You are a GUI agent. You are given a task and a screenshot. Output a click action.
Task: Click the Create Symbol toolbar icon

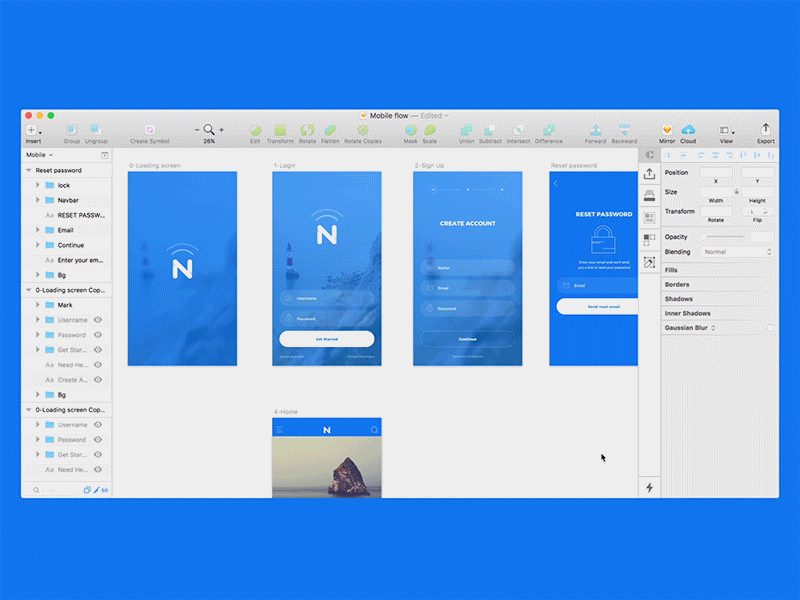coord(148,131)
